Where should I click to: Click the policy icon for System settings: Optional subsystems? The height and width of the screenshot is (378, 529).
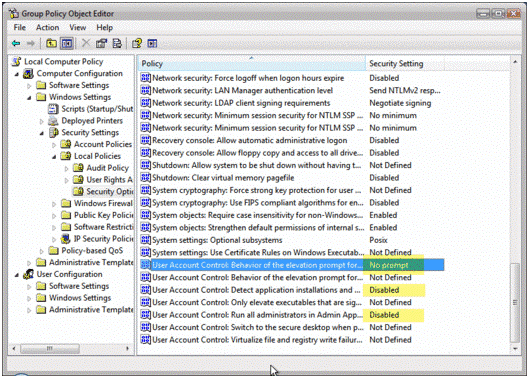click(145, 240)
